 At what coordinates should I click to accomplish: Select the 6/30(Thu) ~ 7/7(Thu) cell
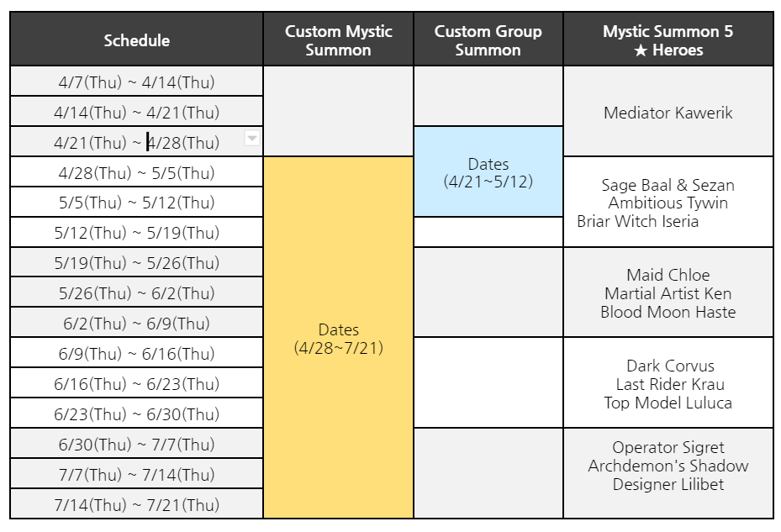136,444
